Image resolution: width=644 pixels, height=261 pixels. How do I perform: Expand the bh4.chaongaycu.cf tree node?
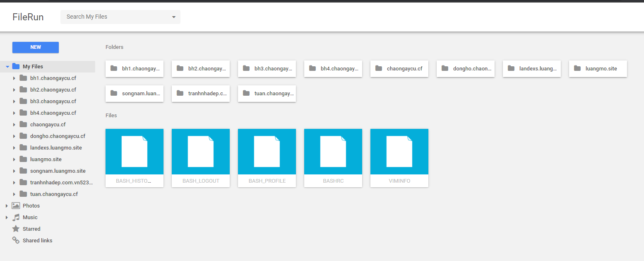tap(14, 113)
